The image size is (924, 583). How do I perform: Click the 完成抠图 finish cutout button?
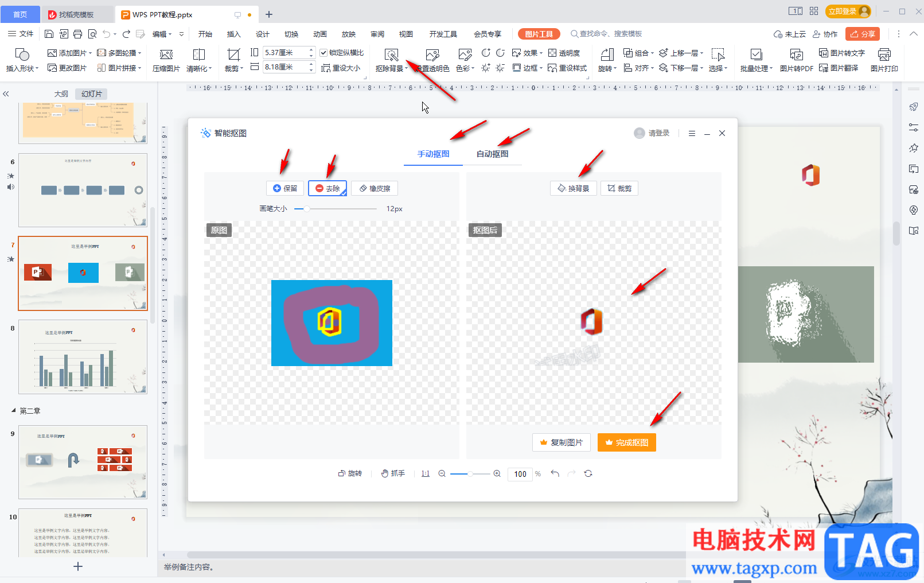click(x=627, y=442)
